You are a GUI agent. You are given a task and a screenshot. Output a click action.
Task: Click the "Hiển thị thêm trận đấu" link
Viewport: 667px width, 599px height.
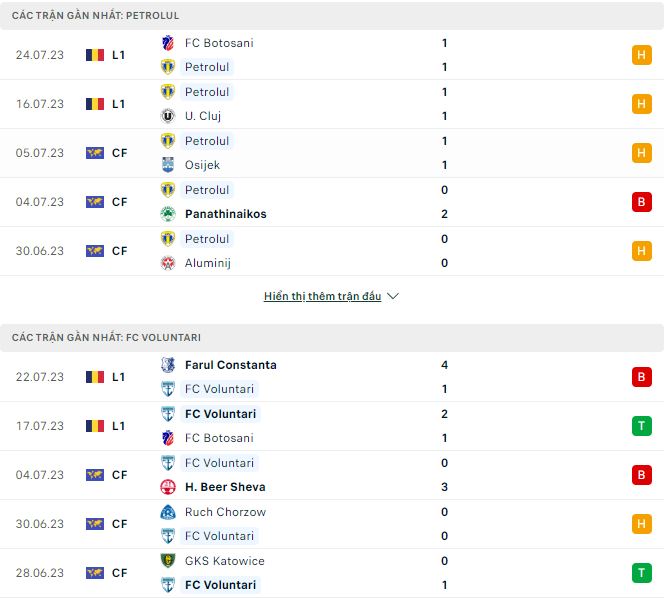tap(322, 297)
